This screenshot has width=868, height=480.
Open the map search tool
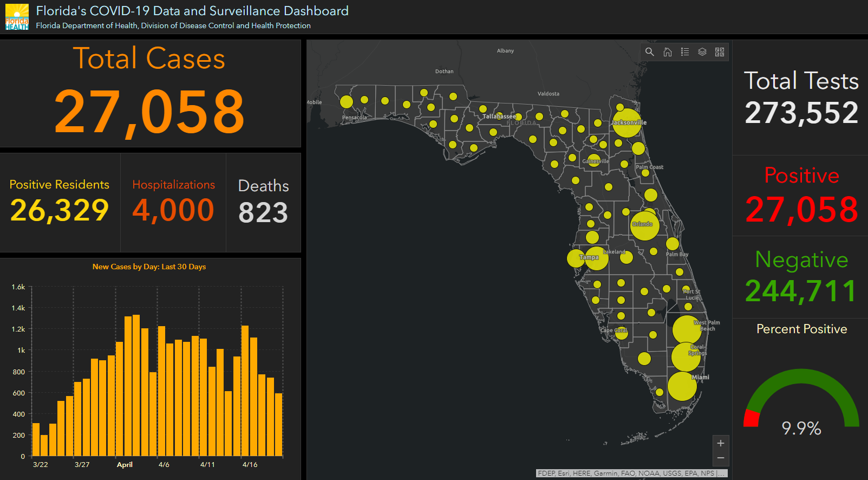(650, 52)
